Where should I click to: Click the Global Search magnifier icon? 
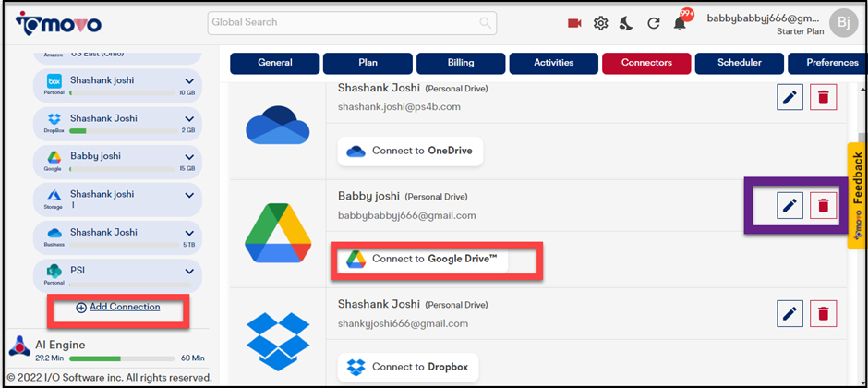pyautogui.click(x=485, y=23)
